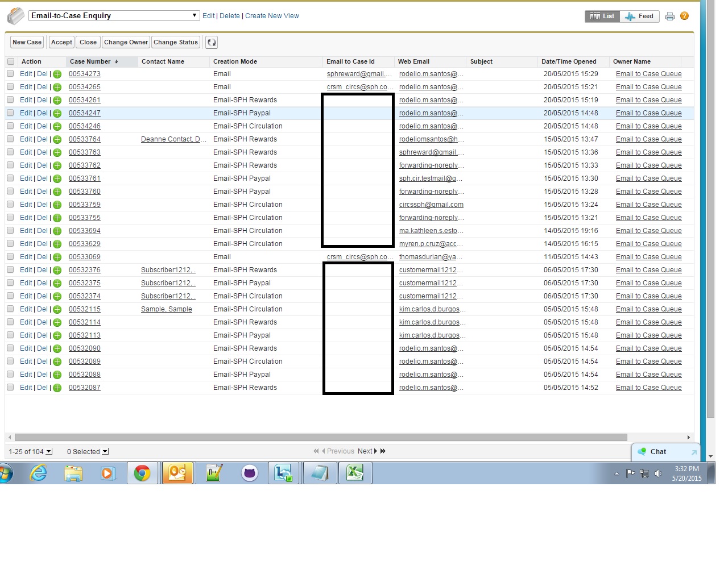Jump to last page double-arrow icon
The image size is (728, 582).
coord(383,451)
